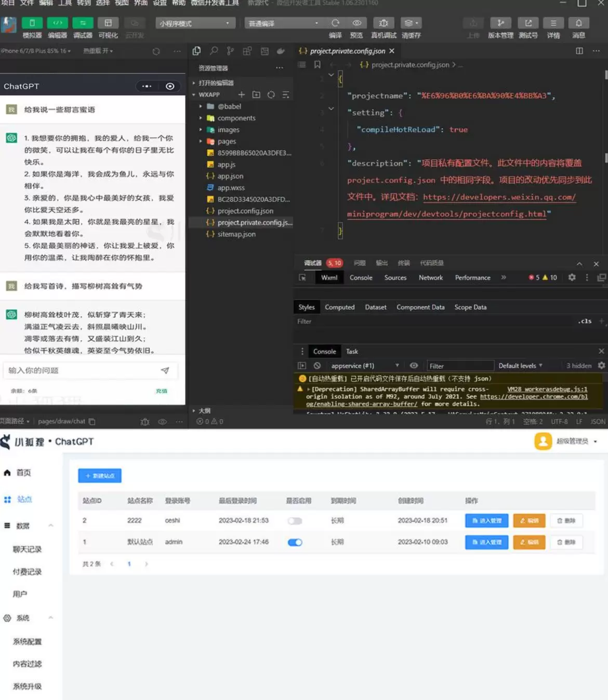Disable the default site admin toggle
Screen dimensions: 608x700
pyautogui.click(x=295, y=542)
